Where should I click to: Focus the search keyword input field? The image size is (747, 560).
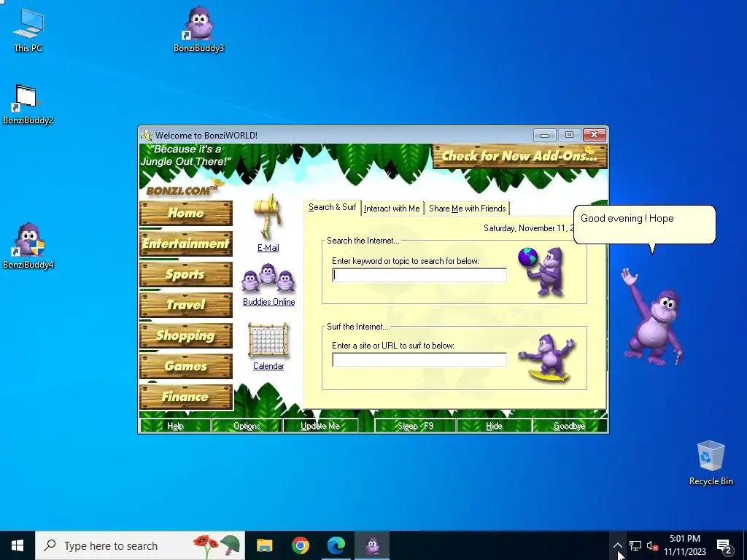pos(419,275)
